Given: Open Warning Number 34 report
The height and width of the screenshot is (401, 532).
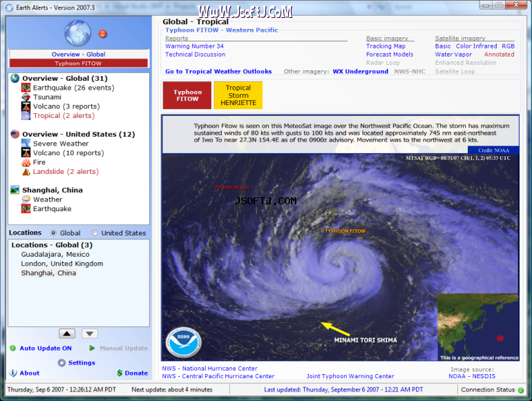Looking at the screenshot, I should pyautogui.click(x=194, y=46).
